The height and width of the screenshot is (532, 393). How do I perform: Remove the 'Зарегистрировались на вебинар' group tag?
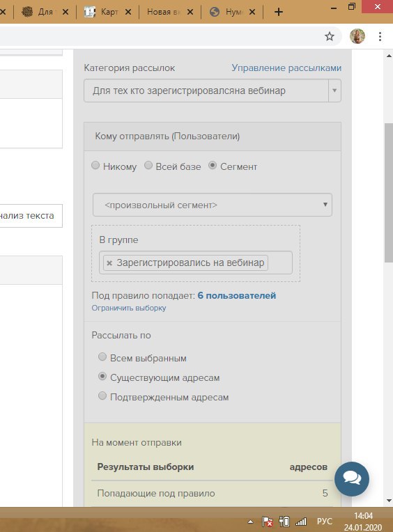(x=109, y=263)
